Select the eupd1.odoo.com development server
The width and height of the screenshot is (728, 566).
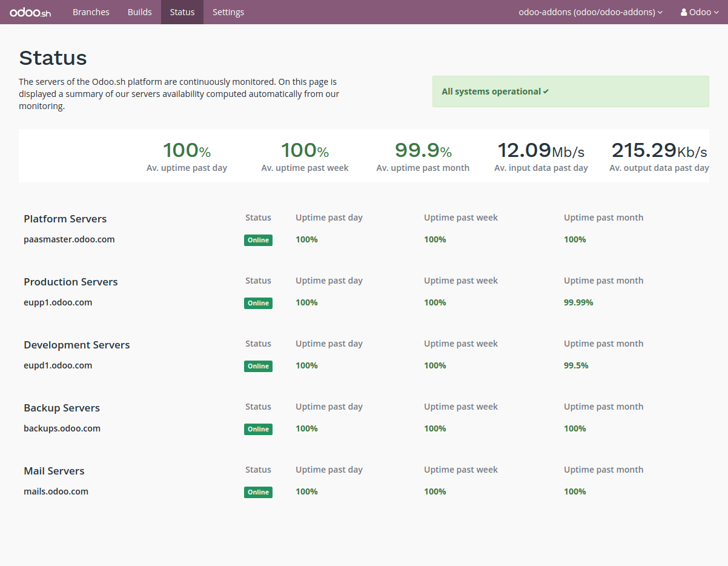coord(58,365)
